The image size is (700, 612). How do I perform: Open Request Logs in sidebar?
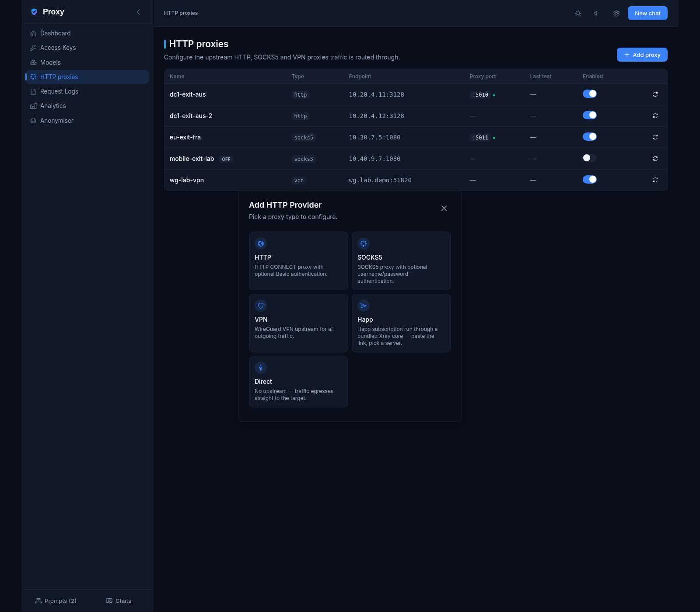click(87, 91)
